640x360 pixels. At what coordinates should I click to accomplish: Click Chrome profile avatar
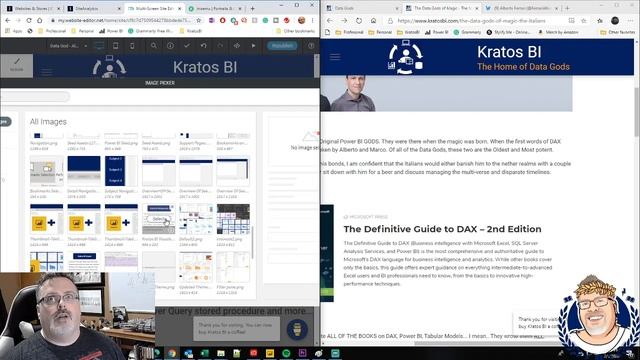(302, 20)
